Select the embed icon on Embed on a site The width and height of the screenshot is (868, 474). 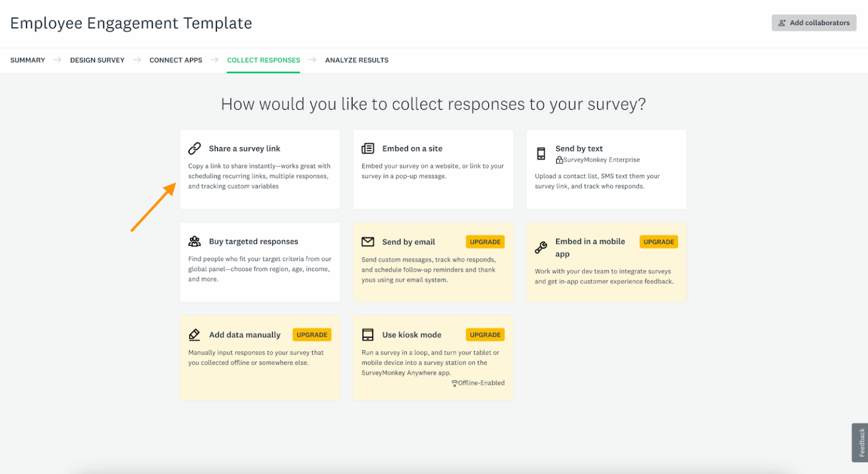tap(368, 148)
